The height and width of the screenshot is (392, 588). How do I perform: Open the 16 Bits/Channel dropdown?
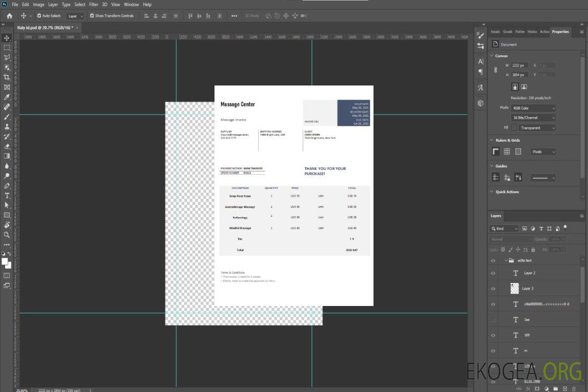point(534,118)
